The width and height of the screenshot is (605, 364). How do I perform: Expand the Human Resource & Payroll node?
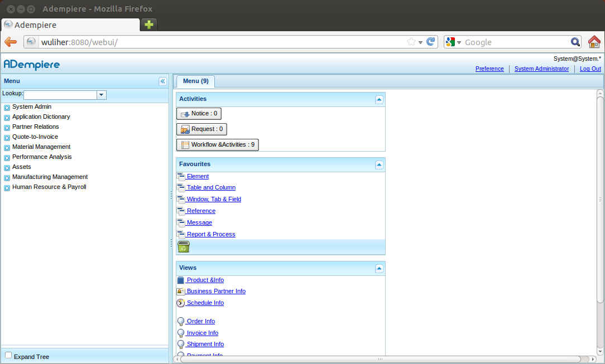(x=7, y=188)
